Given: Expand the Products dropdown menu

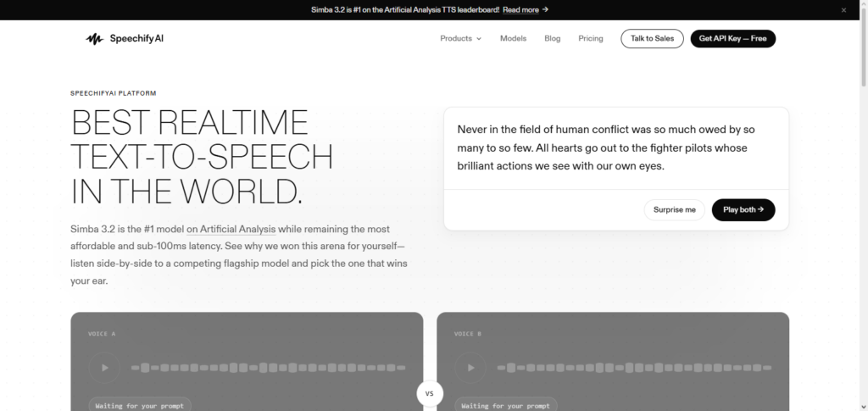Looking at the screenshot, I should (x=460, y=39).
